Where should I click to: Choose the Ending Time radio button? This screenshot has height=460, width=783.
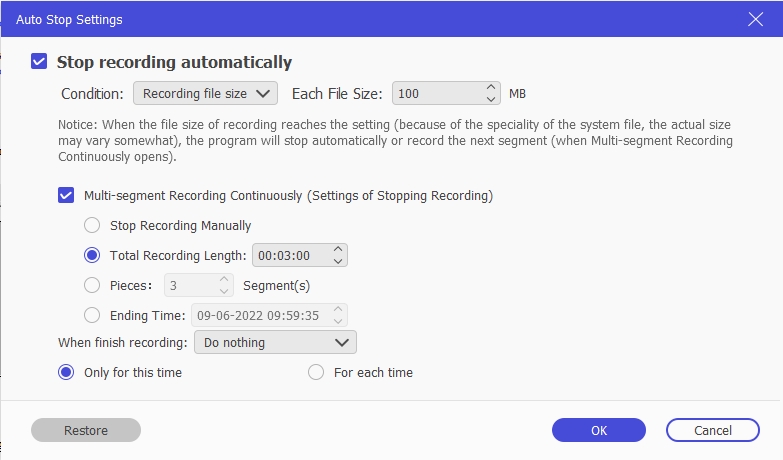click(92, 315)
